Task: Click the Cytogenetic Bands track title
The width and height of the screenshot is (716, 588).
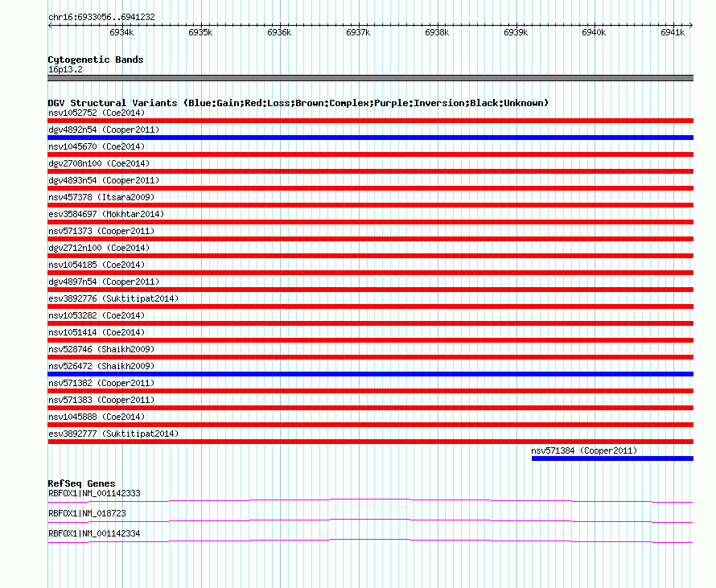Action: (x=96, y=60)
